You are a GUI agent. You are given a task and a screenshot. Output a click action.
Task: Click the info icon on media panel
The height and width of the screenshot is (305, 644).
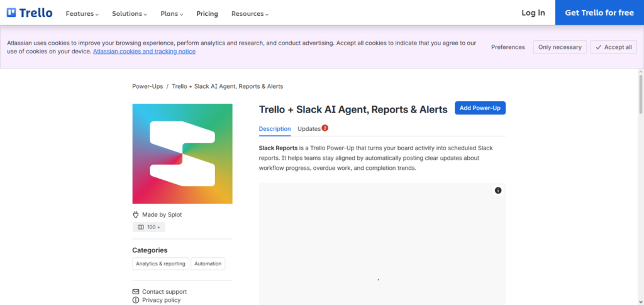coord(498,191)
